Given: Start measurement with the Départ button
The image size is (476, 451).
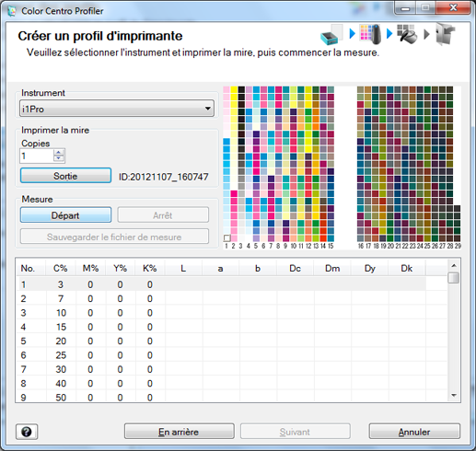Looking at the screenshot, I should pos(65,215).
